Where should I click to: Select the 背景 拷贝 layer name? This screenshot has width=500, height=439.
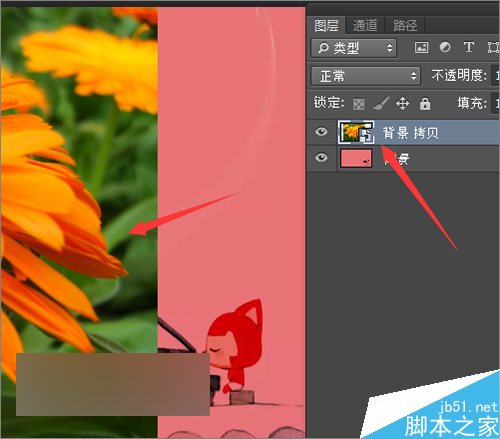pos(410,133)
